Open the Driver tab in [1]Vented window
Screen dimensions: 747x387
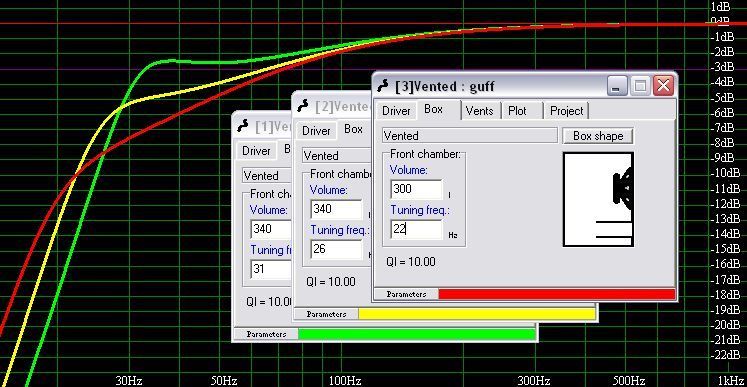click(x=256, y=151)
